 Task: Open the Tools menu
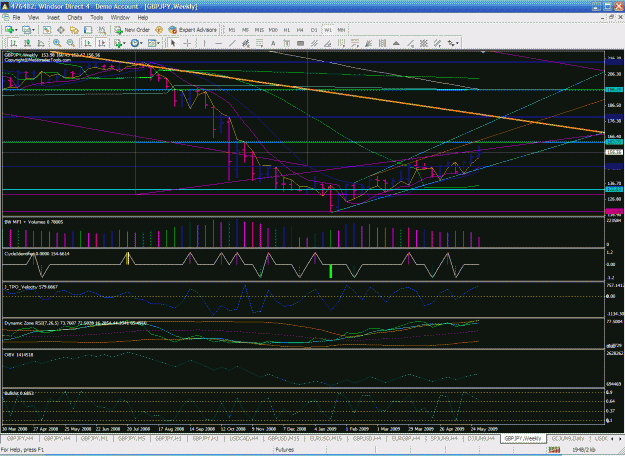(x=96, y=18)
